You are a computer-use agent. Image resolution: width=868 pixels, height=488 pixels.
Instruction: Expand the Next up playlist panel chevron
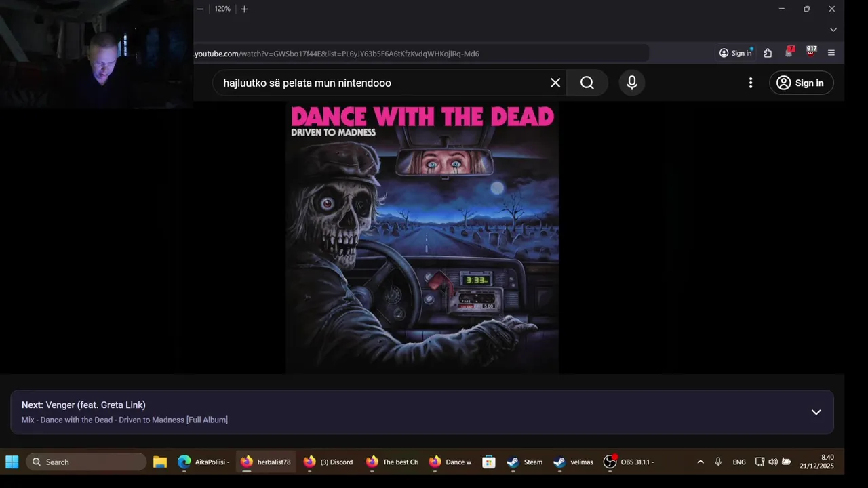click(x=816, y=412)
